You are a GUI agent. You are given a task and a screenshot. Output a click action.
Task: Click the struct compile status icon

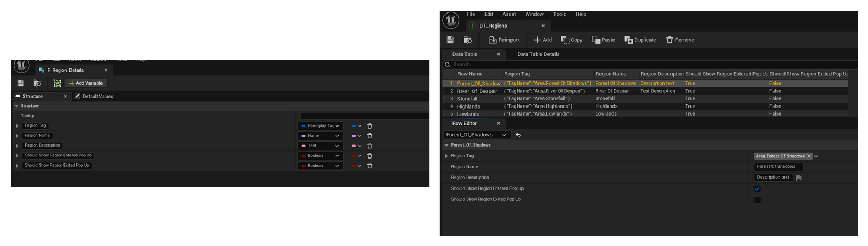pos(57,83)
